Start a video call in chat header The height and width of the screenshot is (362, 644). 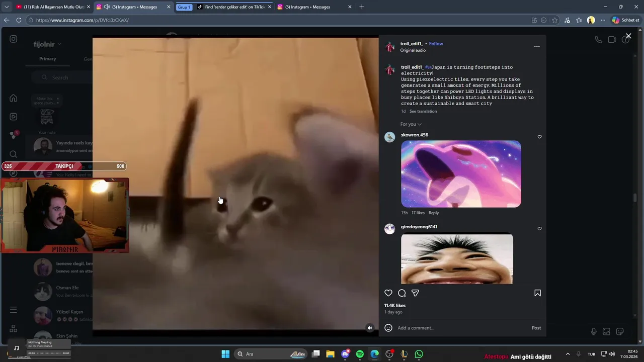tap(612, 40)
